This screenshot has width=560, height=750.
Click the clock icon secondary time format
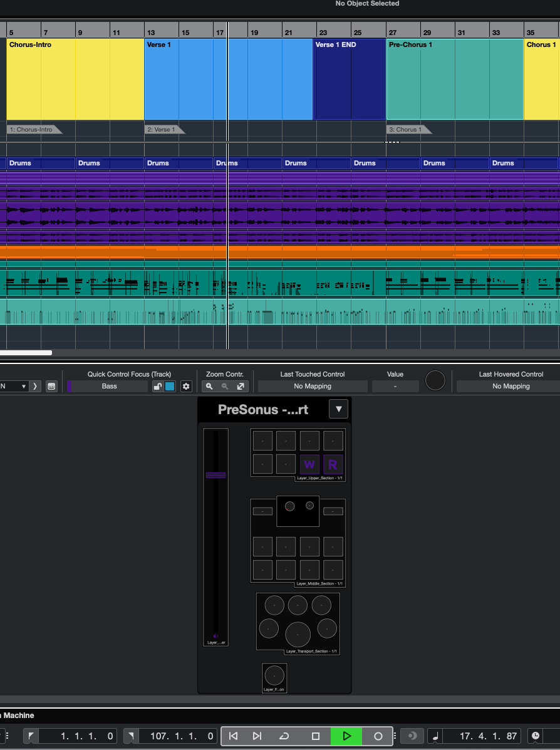pos(535,736)
